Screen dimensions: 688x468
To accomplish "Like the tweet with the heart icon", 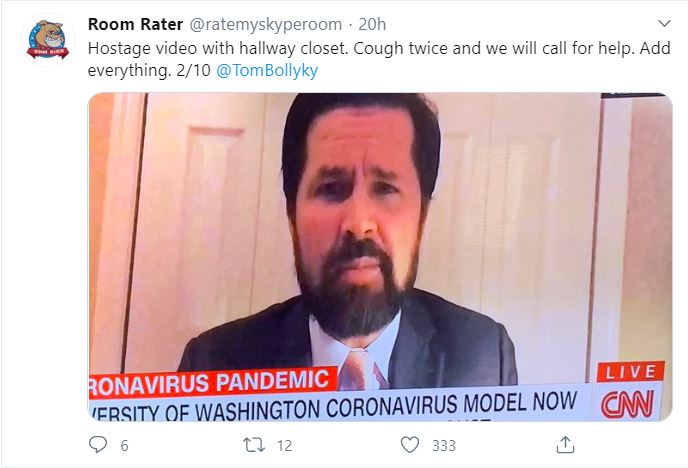I will point(410,445).
